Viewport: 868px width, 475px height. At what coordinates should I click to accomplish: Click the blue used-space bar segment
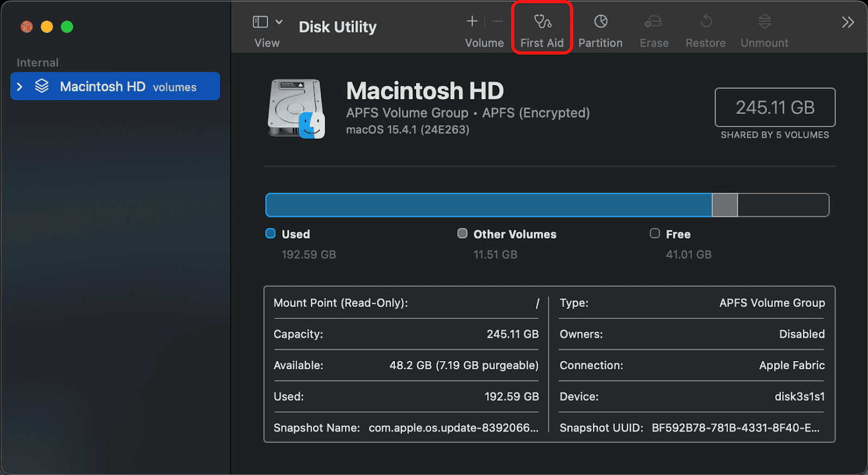coord(488,206)
